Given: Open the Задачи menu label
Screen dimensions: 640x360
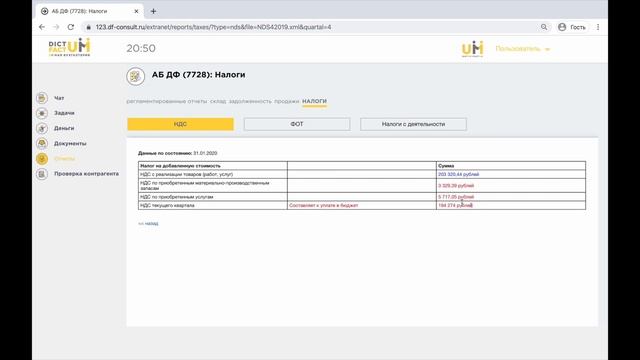Looking at the screenshot, I should tap(64, 113).
